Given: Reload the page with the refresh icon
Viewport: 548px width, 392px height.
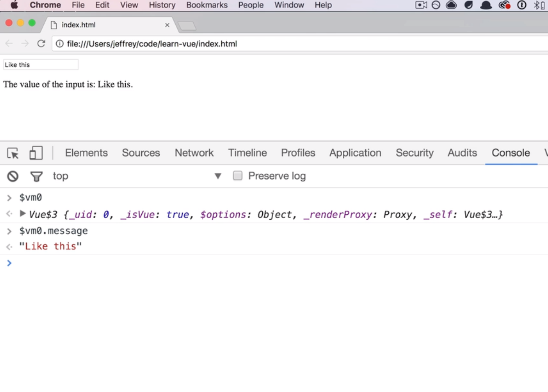Looking at the screenshot, I should click(x=41, y=44).
